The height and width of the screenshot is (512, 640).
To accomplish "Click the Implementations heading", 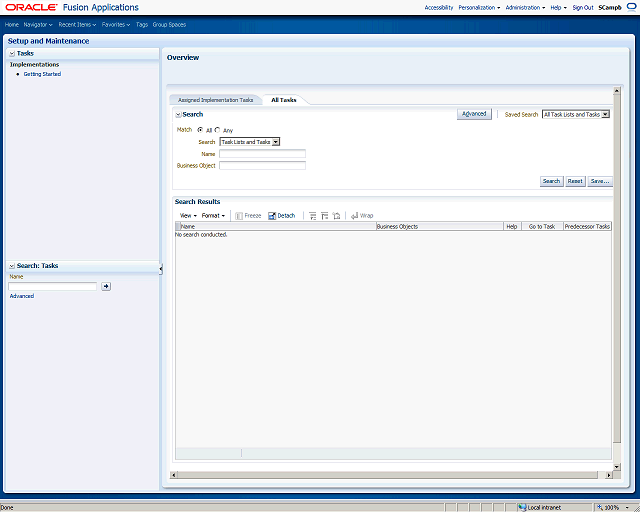I will 34,65.
